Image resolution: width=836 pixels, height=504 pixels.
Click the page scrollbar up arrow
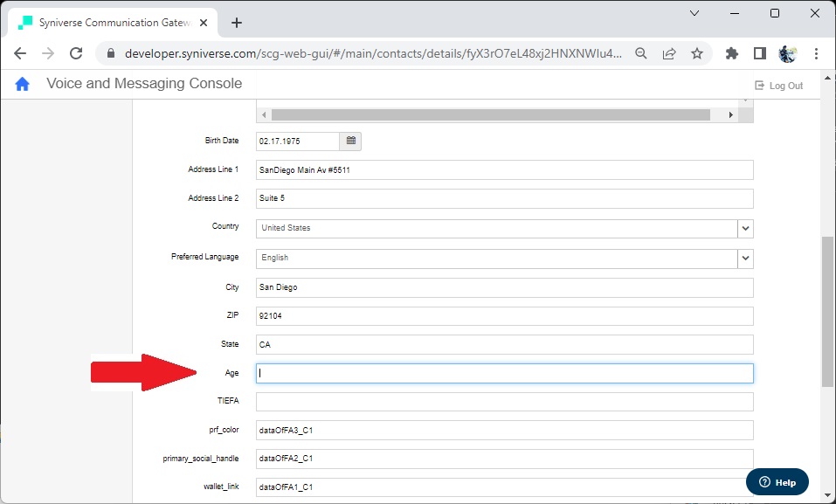(827, 78)
